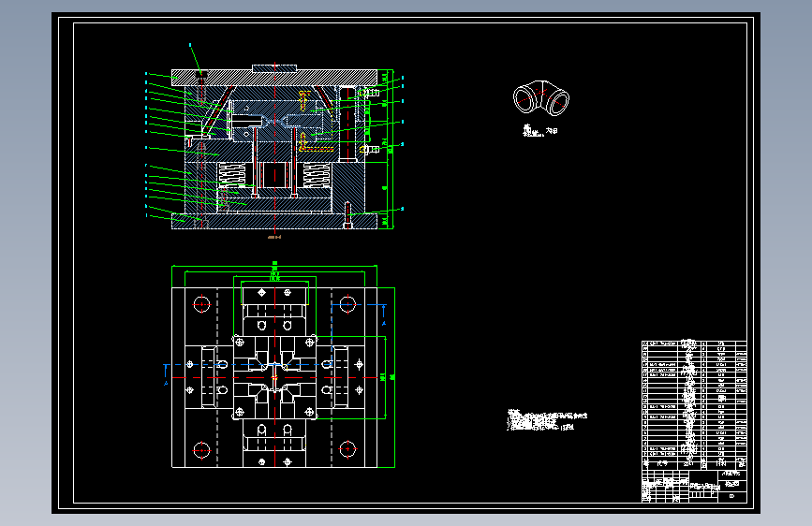
Task: Click the blue section cut marker left of the plan view
Action: coord(166,374)
